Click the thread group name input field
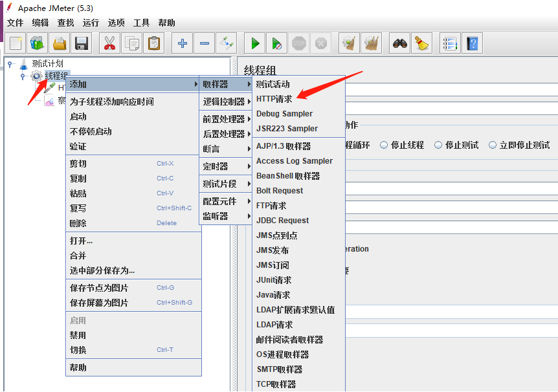The image size is (558, 392). pyautogui.click(x=452, y=89)
